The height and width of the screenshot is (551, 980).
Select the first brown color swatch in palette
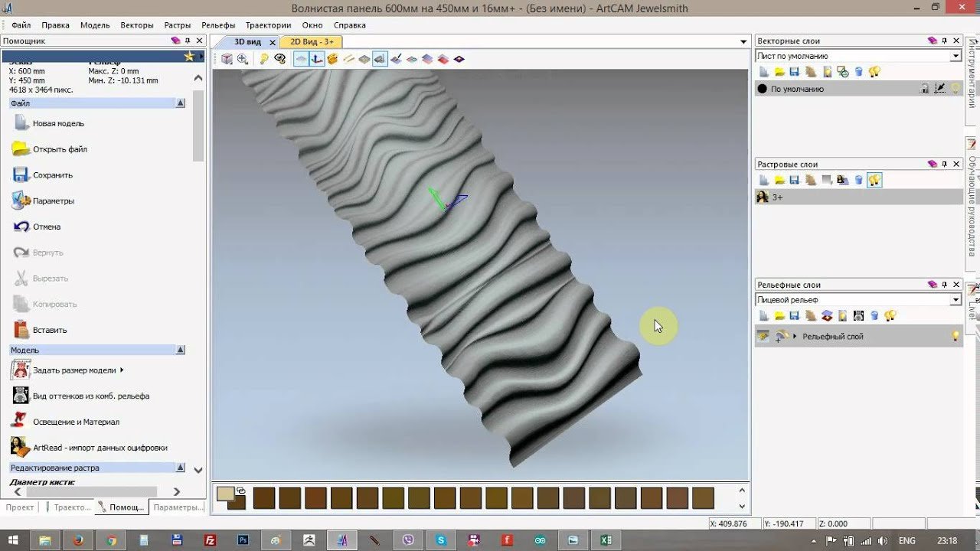pyautogui.click(x=263, y=498)
